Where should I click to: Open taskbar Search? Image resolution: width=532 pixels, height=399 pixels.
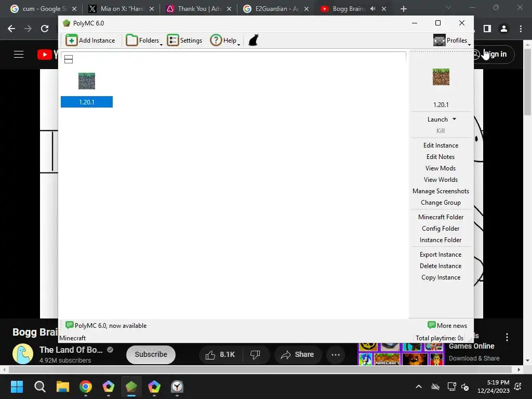pos(39,387)
